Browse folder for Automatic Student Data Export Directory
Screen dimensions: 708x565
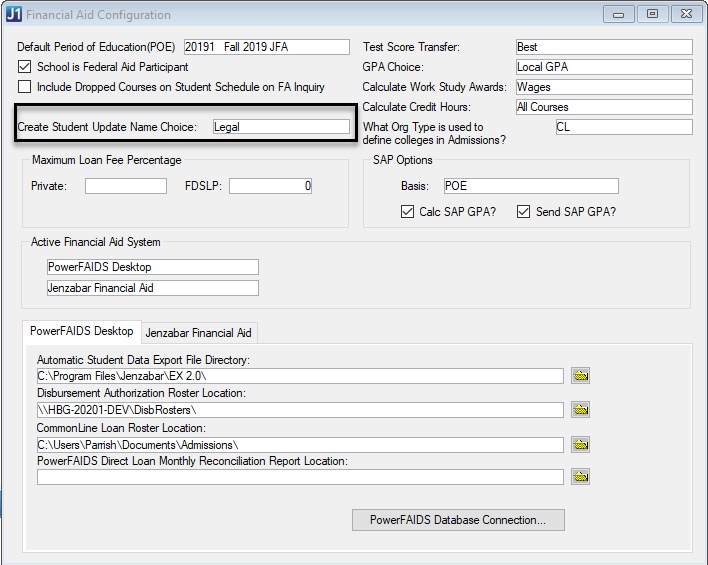[x=580, y=375]
